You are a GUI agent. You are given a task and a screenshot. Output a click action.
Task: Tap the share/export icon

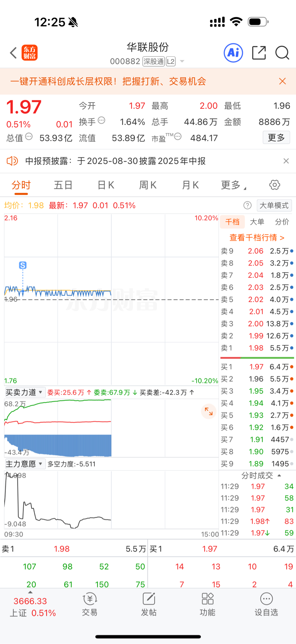point(259,53)
